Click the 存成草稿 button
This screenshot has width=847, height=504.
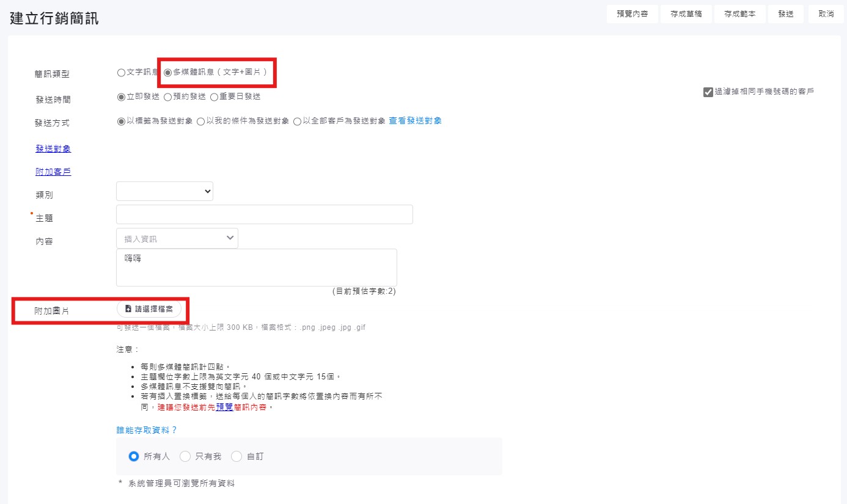(686, 13)
